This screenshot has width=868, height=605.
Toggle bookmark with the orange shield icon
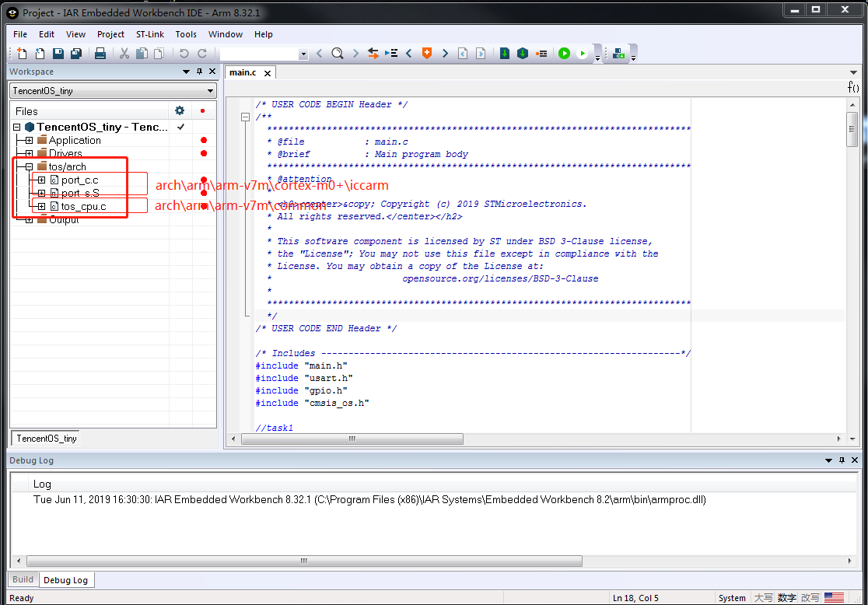point(426,54)
